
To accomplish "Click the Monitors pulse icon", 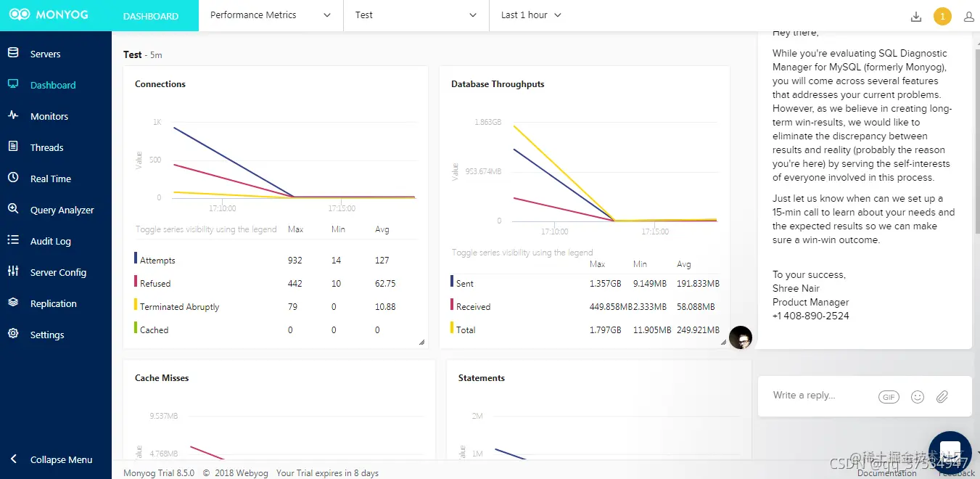I will [x=13, y=115].
